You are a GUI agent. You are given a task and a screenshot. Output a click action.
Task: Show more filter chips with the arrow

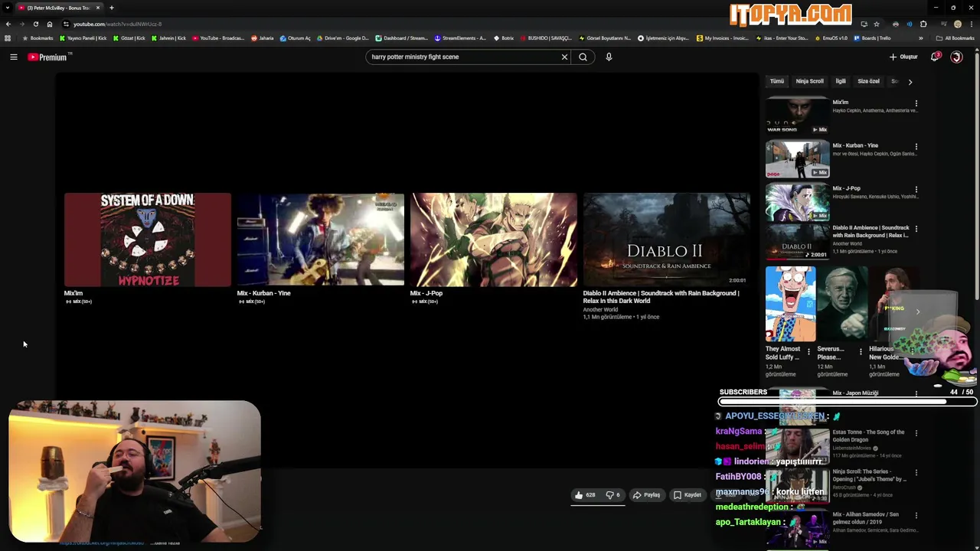(x=910, y=81)
